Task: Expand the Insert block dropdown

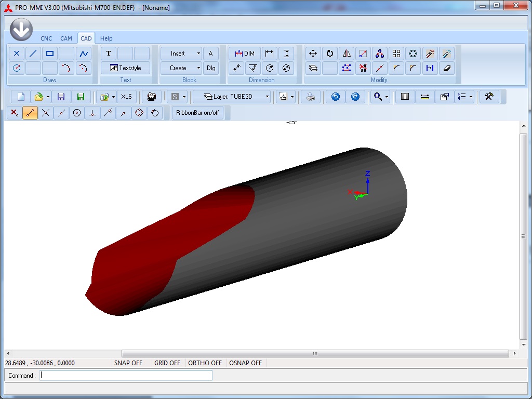Action: (x=198, y=54)
